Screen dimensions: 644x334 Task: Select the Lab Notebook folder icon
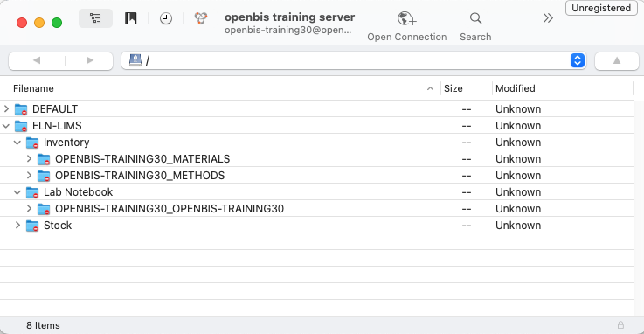(x=32, y=192)
